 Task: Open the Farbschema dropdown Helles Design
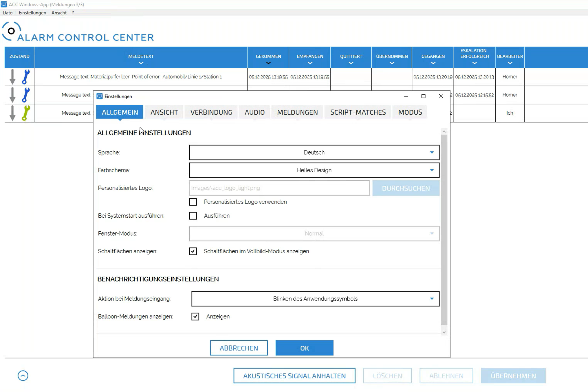pos(314,170)
